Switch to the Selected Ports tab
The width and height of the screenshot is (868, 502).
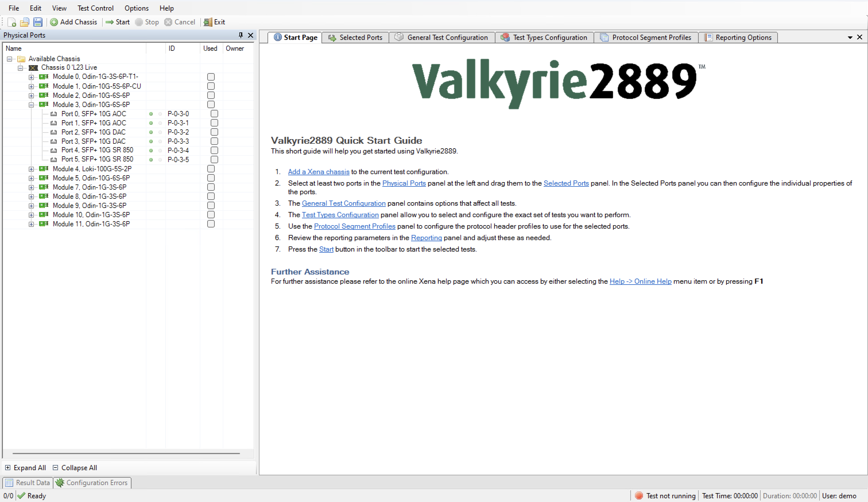355,38
